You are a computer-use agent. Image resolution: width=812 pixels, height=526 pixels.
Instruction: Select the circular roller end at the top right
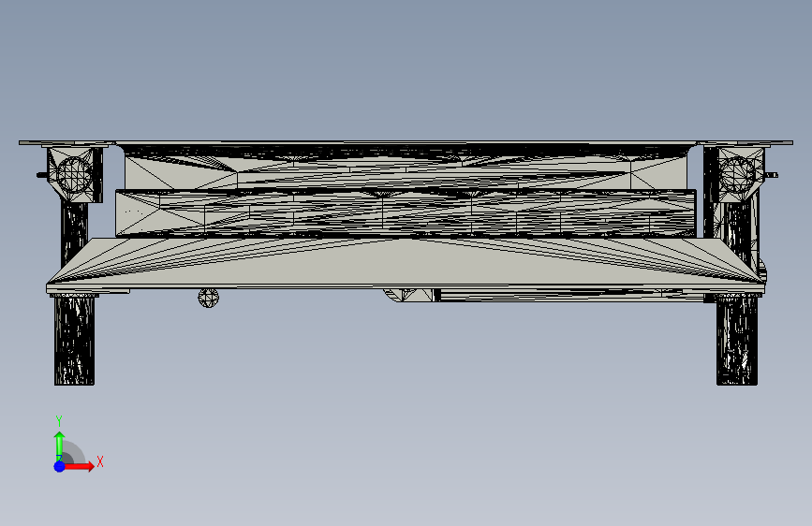point(737,174)
